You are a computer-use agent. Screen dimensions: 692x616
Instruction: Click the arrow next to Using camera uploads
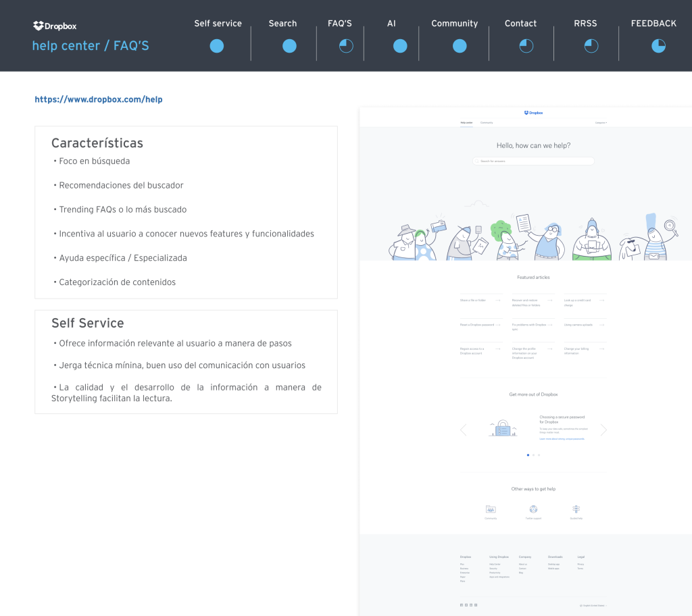[x=602, y=325]
